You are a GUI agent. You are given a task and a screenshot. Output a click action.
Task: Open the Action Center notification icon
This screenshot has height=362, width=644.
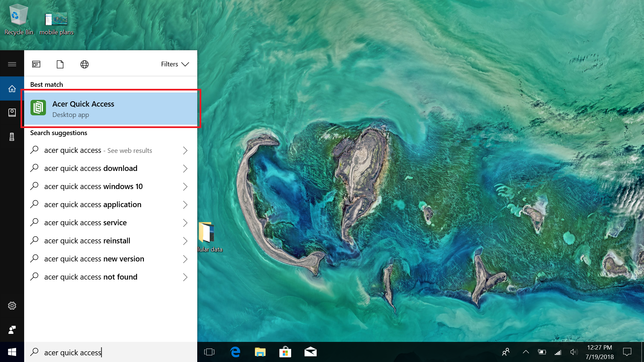[x=627, y=352]
